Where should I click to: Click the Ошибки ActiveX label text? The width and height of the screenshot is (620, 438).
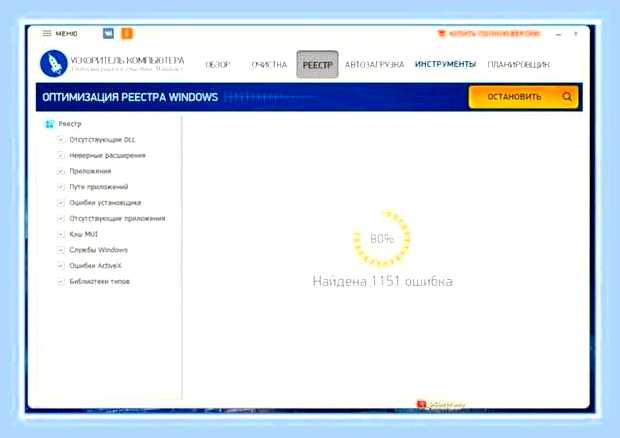click(x=95, y=266)
